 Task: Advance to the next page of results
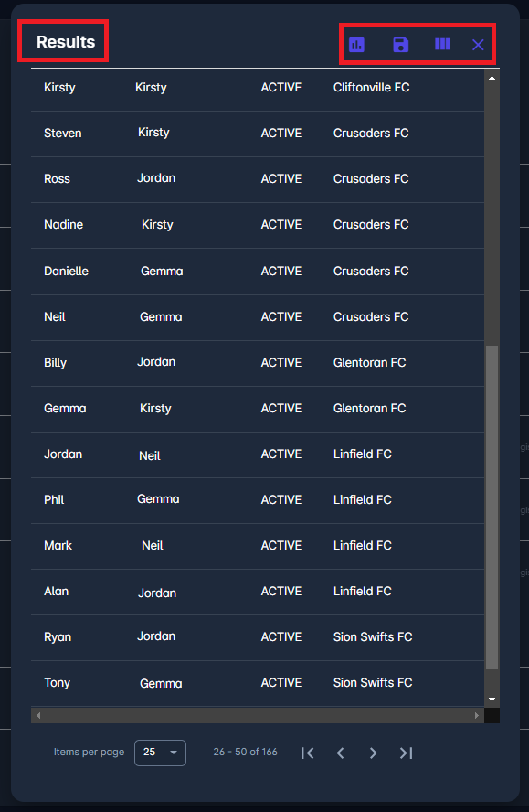(374, 753)
